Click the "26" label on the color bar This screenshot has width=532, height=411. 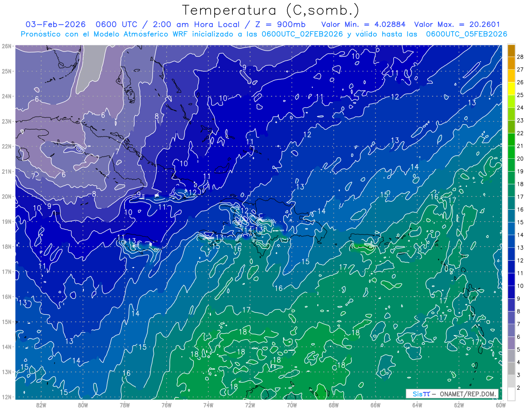tap(520, 82)
